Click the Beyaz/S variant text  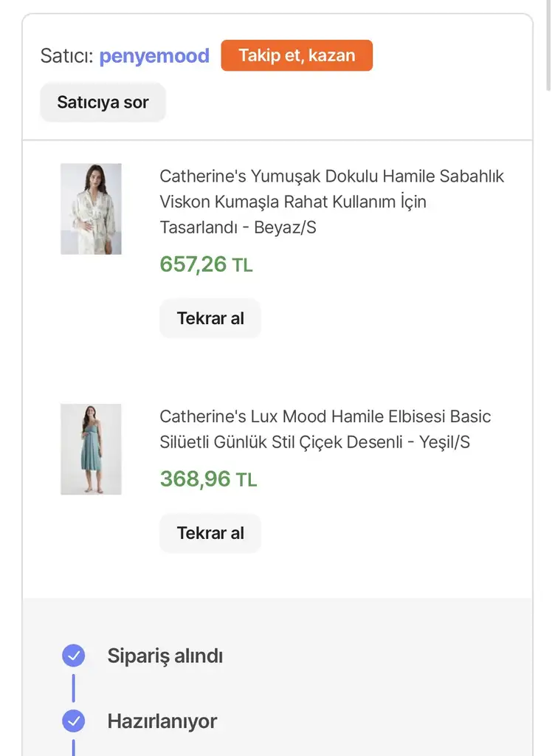click(x=285, y=227)
